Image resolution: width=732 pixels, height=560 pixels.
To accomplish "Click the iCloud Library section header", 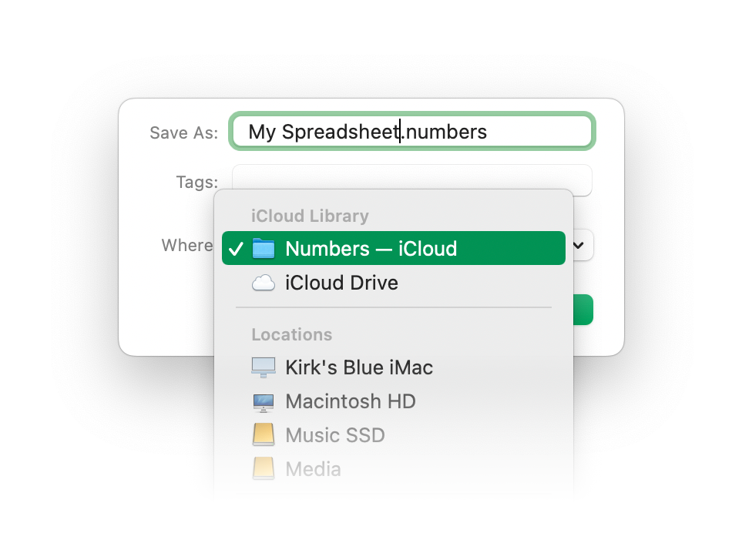I will click(310, 216).
